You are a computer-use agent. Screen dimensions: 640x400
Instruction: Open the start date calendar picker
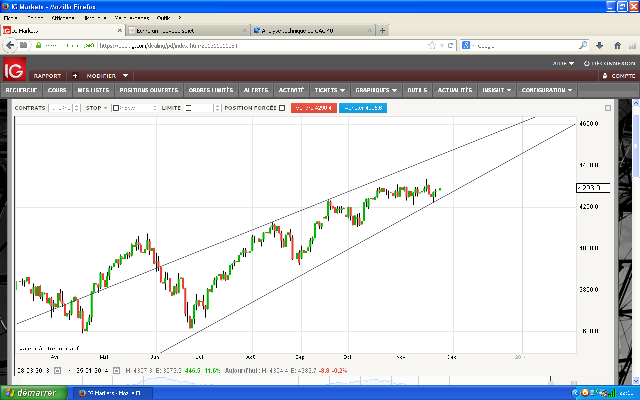point(58,370)
